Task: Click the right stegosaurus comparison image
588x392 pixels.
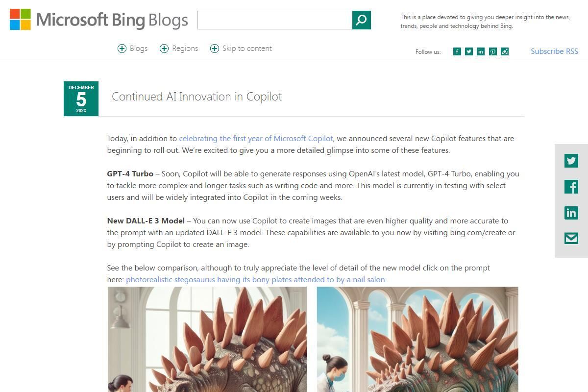Action: click(417, 339)
